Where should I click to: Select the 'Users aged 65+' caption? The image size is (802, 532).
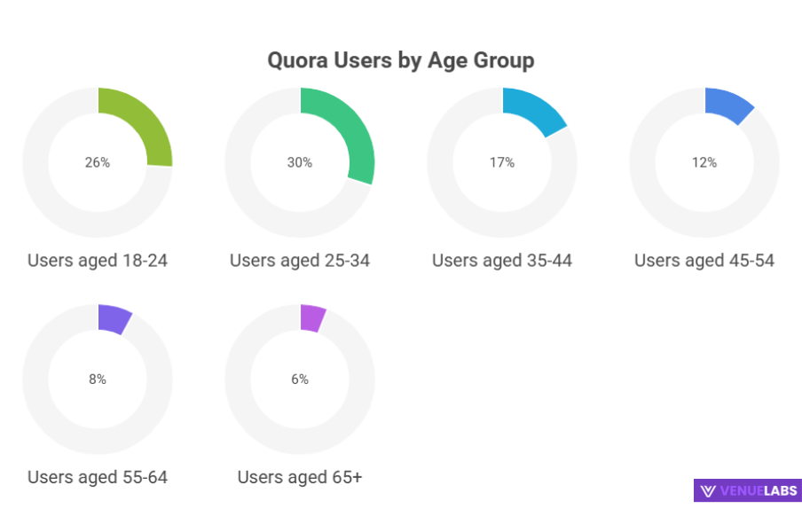tap(300, 477)
